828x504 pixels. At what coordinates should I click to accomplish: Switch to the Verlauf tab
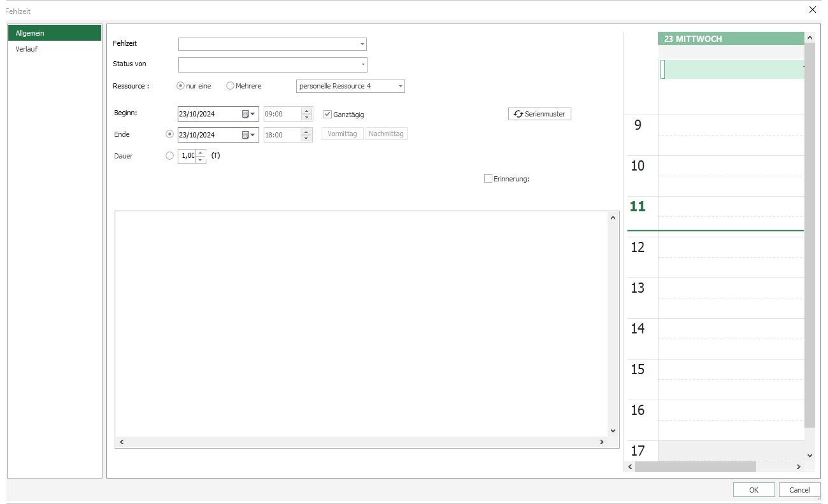pos(27,49)
